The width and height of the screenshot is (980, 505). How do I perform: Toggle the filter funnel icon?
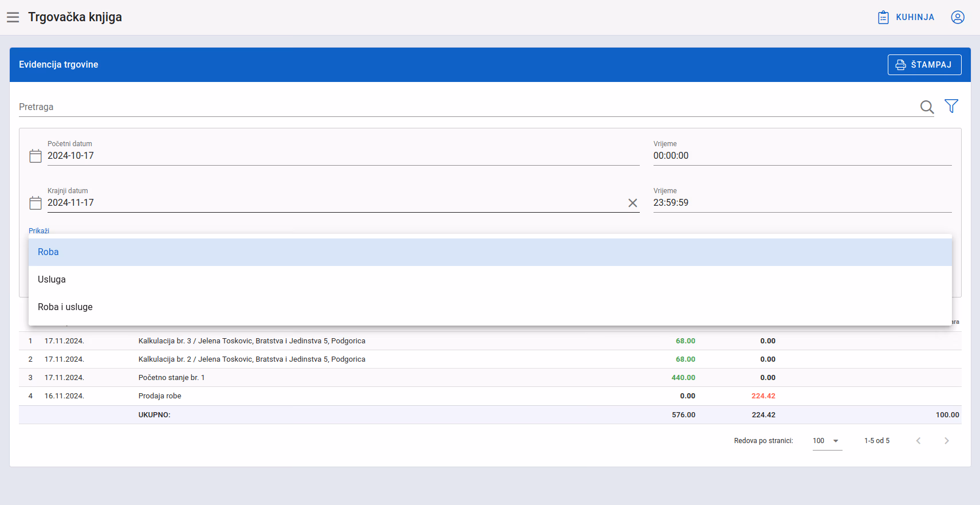click(x=951, y=106)
